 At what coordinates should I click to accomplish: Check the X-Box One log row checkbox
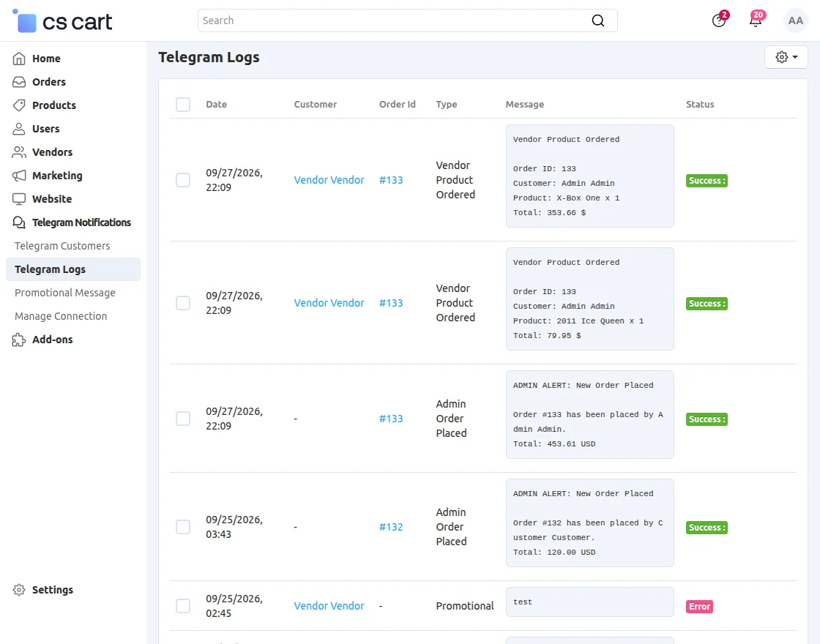coord(183,180)
